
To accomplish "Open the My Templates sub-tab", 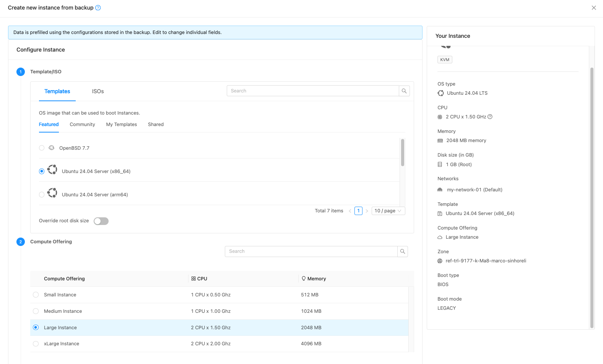I will pos(122,125).
